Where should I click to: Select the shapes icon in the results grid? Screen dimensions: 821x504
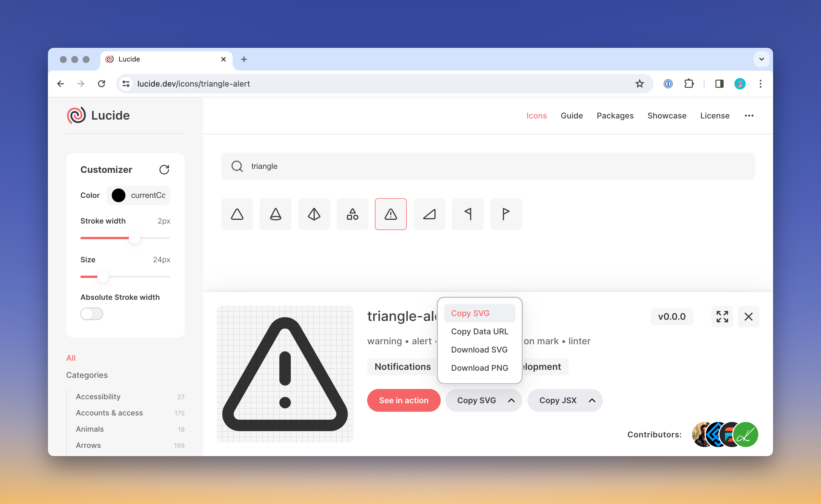click(352, 214)
